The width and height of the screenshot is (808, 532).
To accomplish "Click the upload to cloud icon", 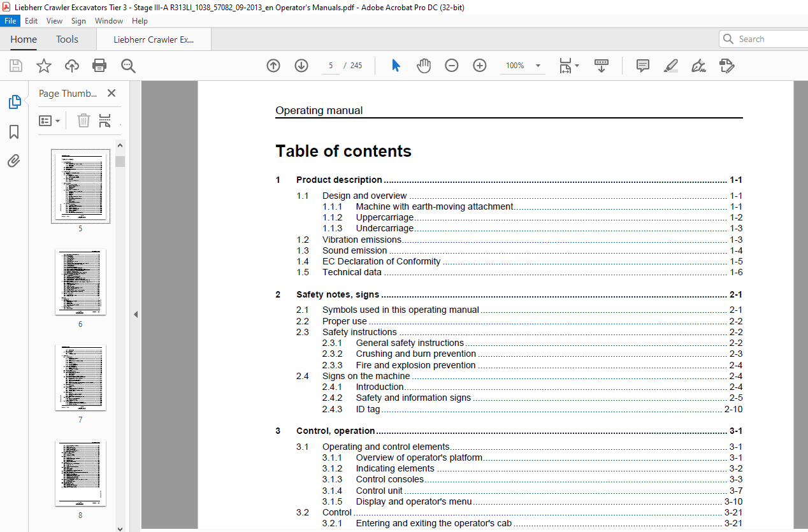I will (x=72, y=66).
